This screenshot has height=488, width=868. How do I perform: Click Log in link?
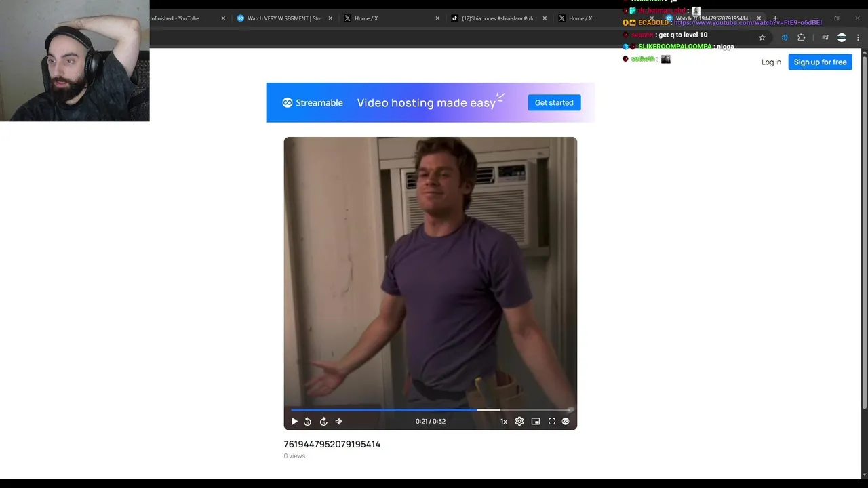tap(771, 62)
